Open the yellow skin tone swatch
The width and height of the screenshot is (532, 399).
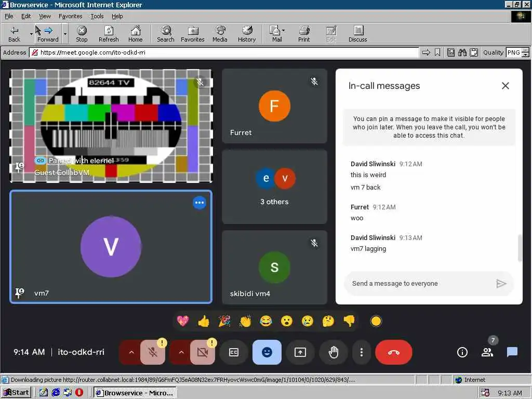pyautogui.click(x=376, y=321)
